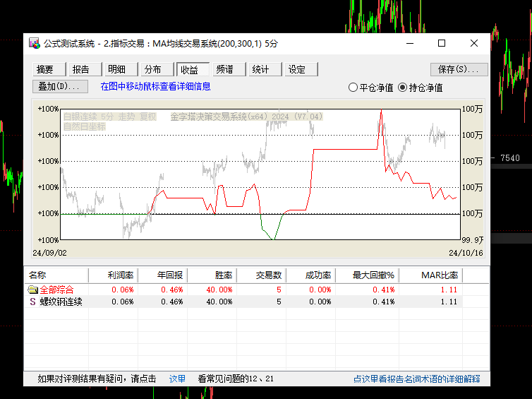Click the S icon beside 螺纹钢连续

click(x=32, y=302)
